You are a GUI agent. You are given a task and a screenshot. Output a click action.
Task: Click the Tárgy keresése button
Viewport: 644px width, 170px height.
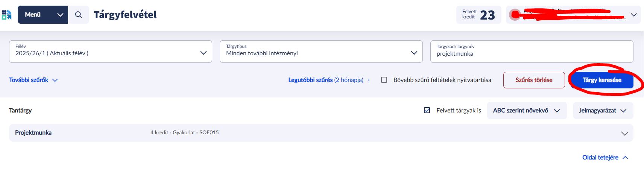tap(602, 80)
